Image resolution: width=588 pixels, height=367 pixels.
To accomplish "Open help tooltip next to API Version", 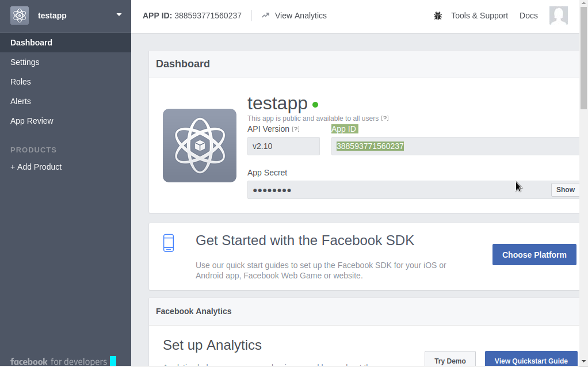I will click(296, 129).
